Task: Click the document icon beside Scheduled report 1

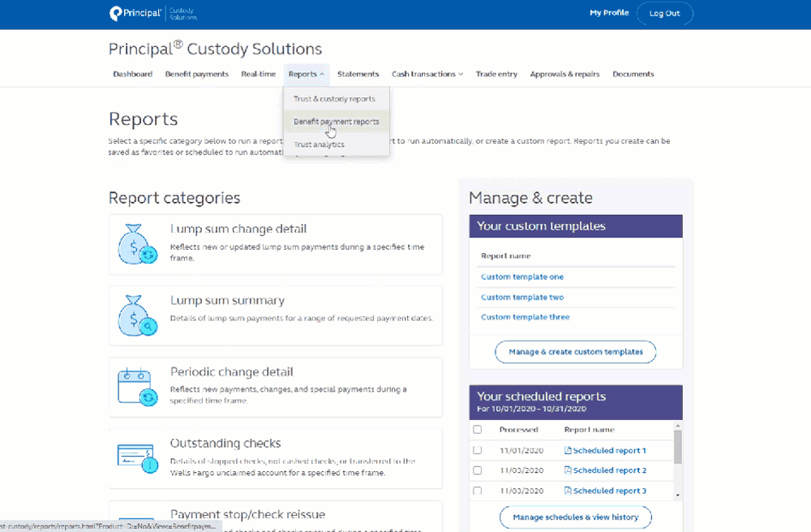Action: point(569,450)
